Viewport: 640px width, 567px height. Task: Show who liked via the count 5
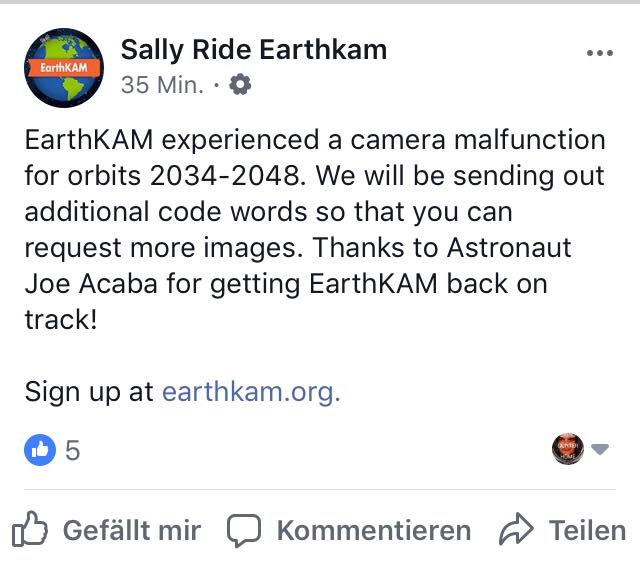tap(73, 450)
